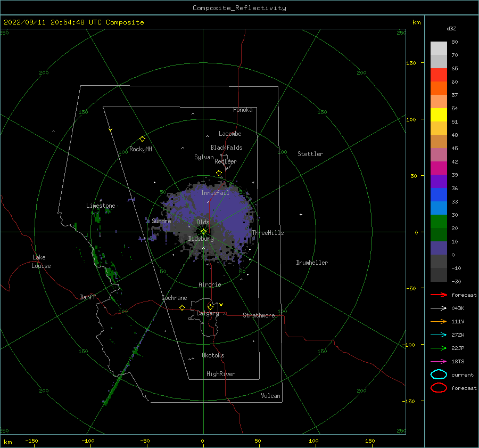This screenshot has height=448, width=479.
Task: Click the RockyMH label
Action: click(141, 149)
